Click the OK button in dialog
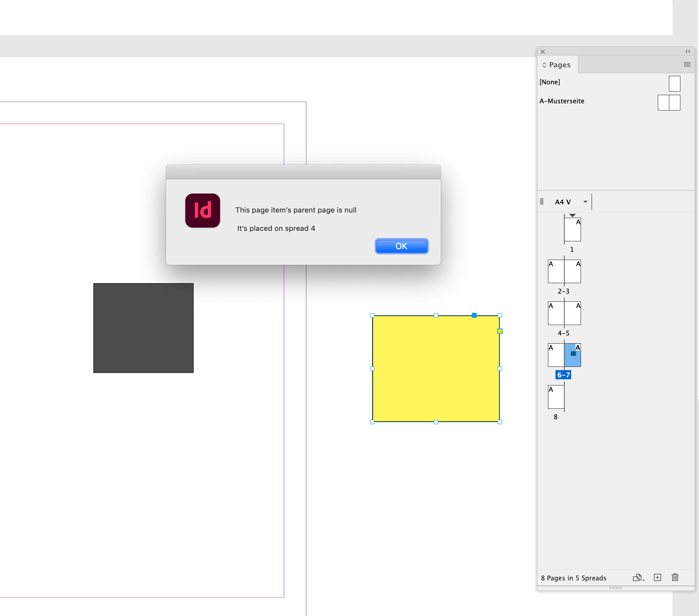This screenshot has width=699, height=616. tap(401, 246)
